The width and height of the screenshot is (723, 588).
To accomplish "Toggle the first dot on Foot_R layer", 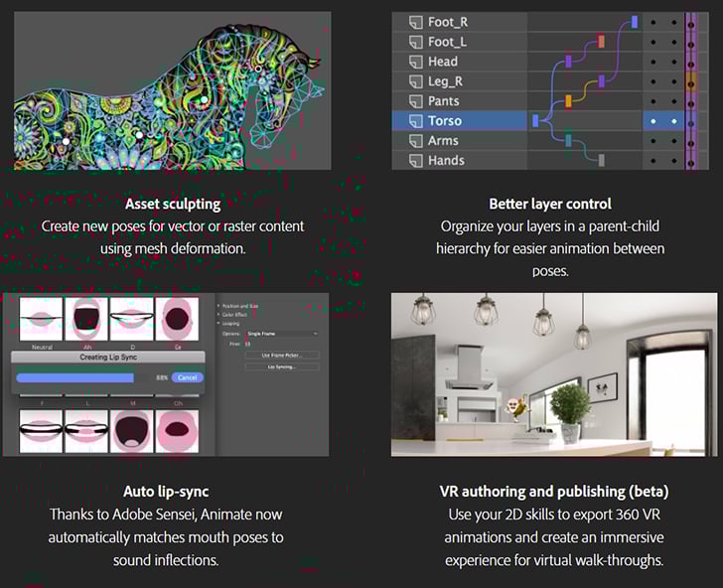I will tap(652, 22).
